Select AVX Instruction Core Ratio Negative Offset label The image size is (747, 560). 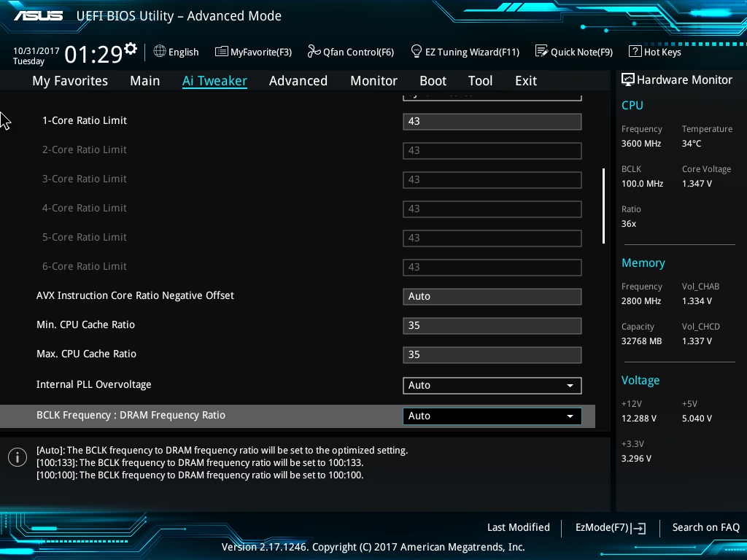point(135,295)
